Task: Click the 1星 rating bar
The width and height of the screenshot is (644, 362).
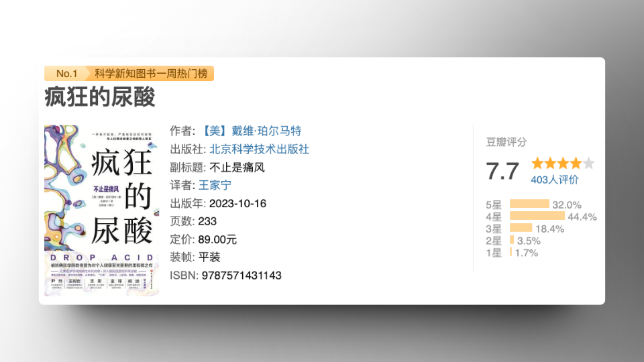Action: [x=511, y=252]
